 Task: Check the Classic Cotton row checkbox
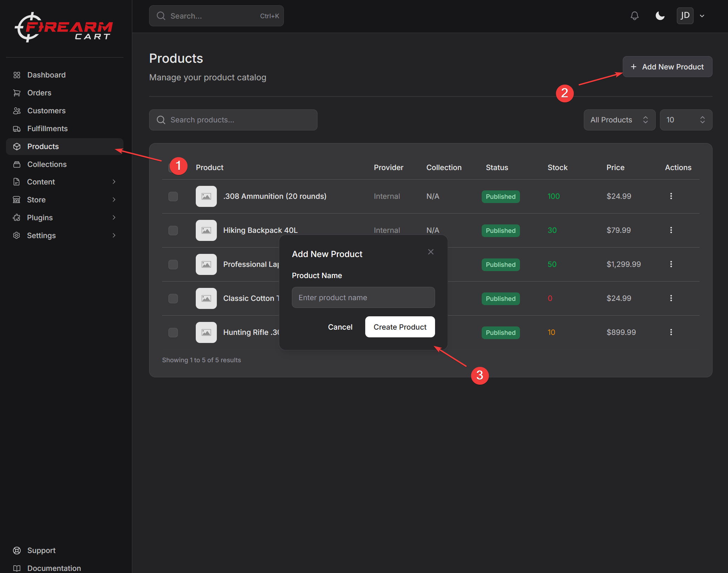[173, 298]
